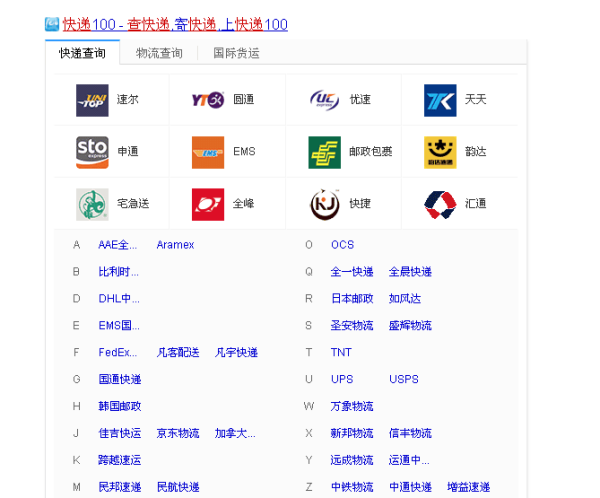Open the 京东物流 link

click(178, 433)
